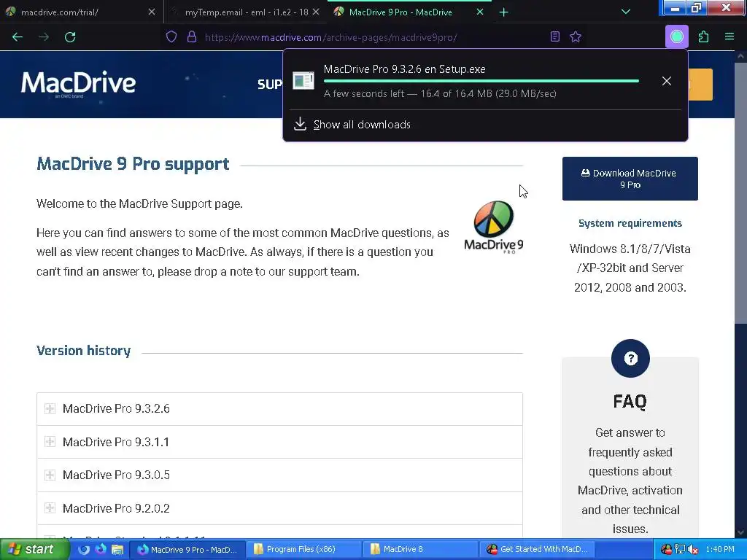Click the Setup.exe file icon in downloads
Screen dimensions: 747x560
303,80
